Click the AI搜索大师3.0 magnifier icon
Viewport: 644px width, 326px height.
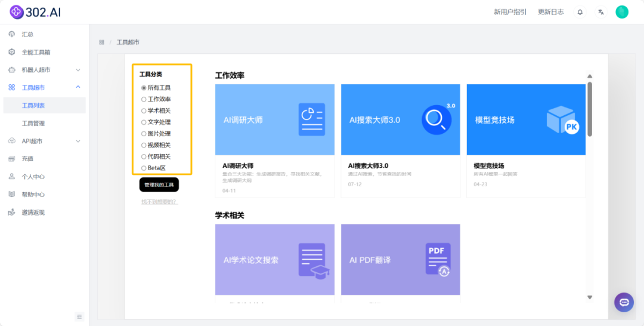(x=436, y=119)
